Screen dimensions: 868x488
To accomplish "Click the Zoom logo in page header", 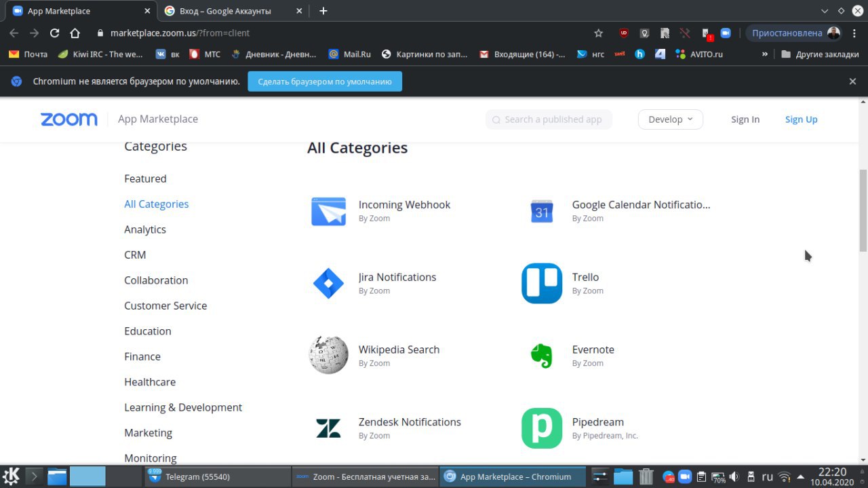I will coord(69,119).
